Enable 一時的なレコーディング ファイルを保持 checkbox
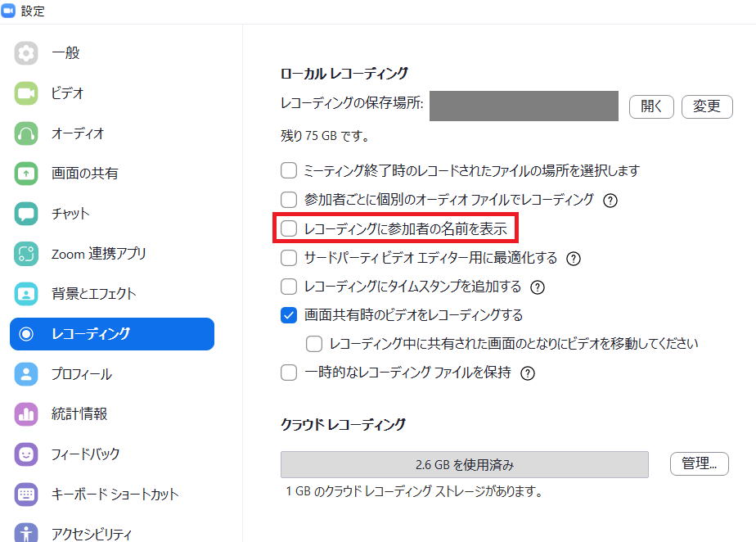The height and width of the screenshot is (542, 756). 289,373
